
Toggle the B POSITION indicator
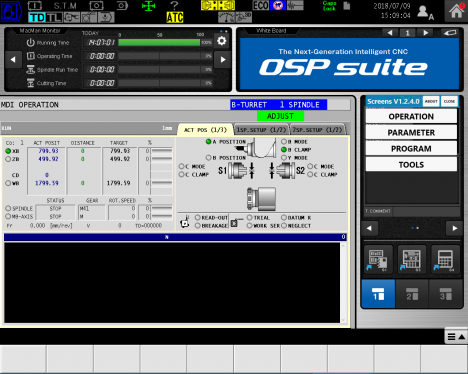click(209, 158)
